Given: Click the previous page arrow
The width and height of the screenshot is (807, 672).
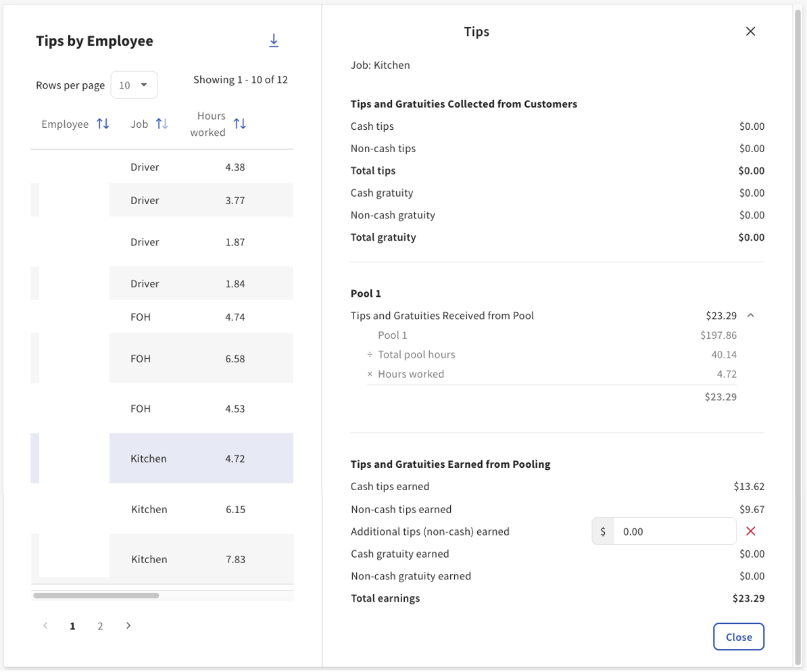Looking at the screenshot, I should (45, 626).
